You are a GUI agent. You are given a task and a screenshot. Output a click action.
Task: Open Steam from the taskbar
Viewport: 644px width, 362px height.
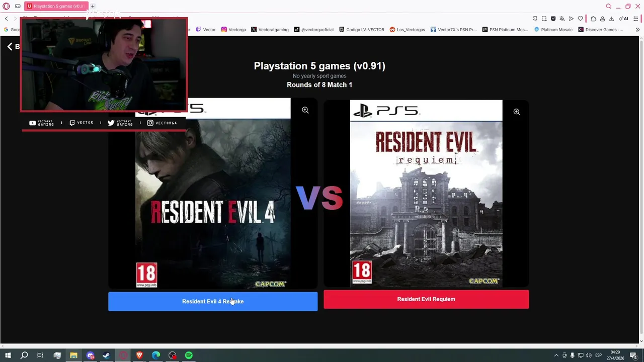[106, 355]
